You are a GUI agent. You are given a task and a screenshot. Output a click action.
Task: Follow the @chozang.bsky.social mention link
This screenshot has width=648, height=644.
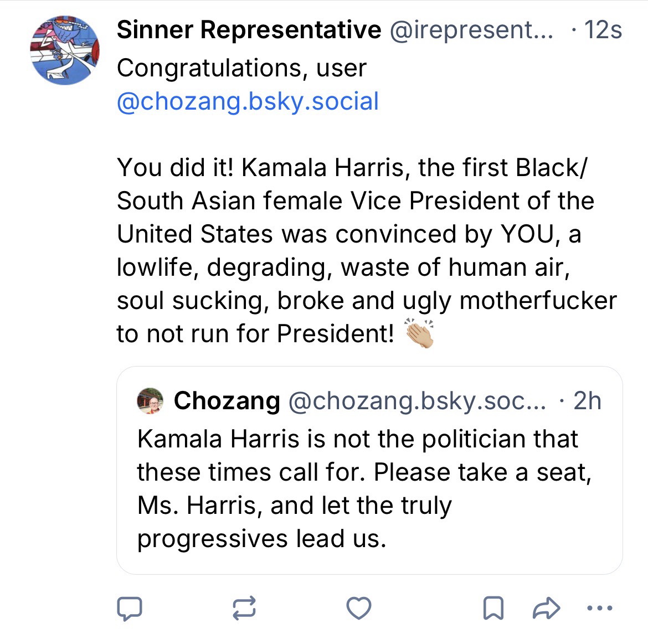[248, 101]
